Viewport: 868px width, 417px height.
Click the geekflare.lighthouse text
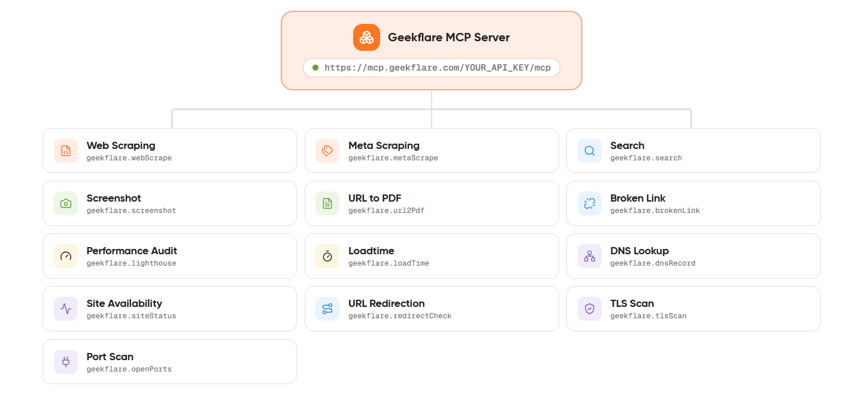point(132,263)
